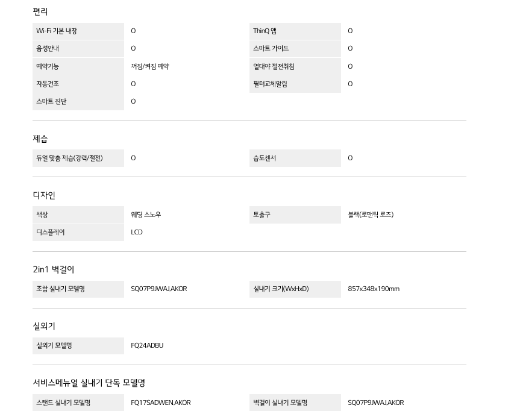The height and width of the screenshot is (420, 514).
Task: Click the 2in1 벽걸이 section heading
Action: (x=54, y=269)
